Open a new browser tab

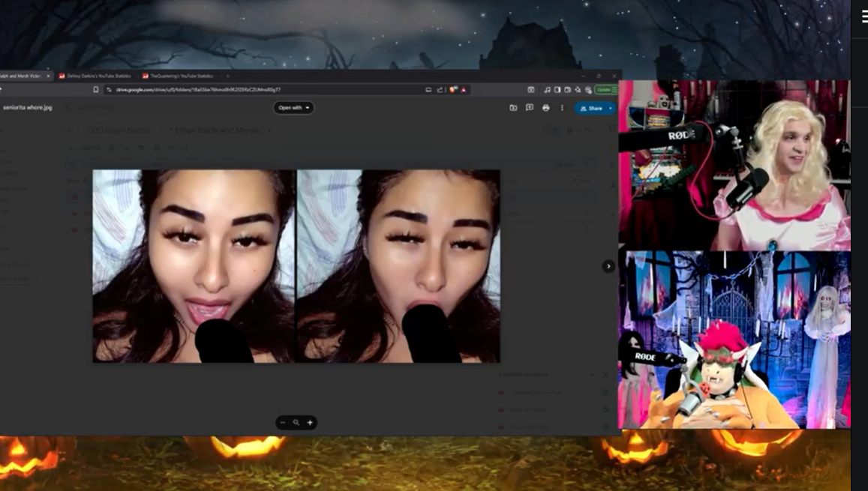[228, 76]
